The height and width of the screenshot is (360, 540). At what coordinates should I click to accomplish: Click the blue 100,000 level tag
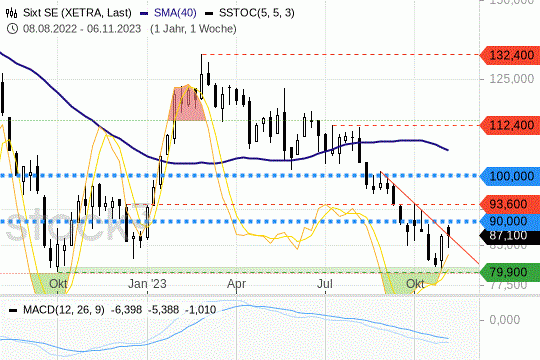click(x=510, y=176)
